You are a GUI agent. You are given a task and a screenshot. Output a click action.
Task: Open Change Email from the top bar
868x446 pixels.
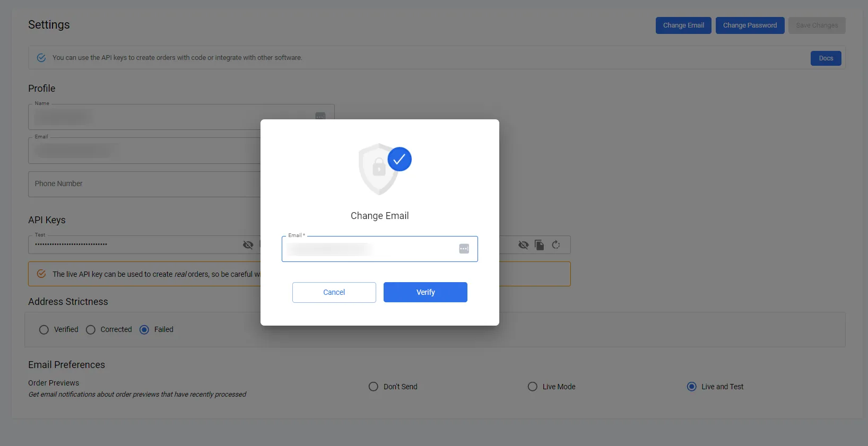(x=683, y=25)
